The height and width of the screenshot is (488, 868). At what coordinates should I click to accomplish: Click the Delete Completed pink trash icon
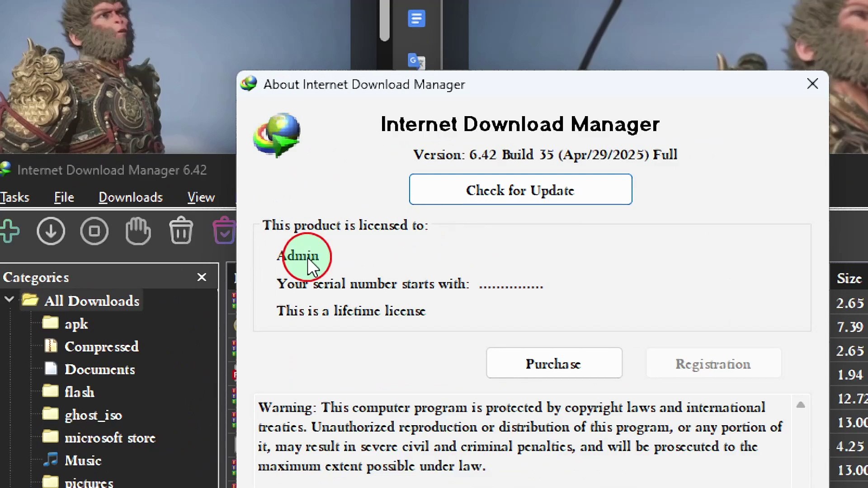[224, 230]
